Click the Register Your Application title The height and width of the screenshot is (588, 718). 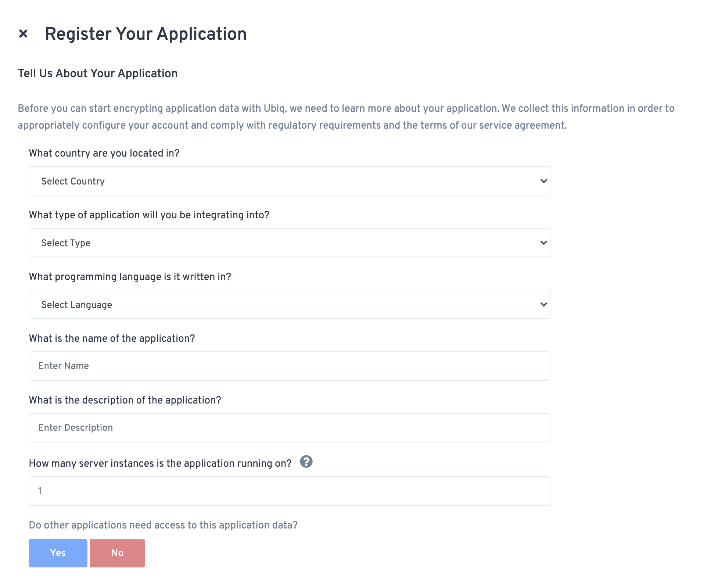146,34
